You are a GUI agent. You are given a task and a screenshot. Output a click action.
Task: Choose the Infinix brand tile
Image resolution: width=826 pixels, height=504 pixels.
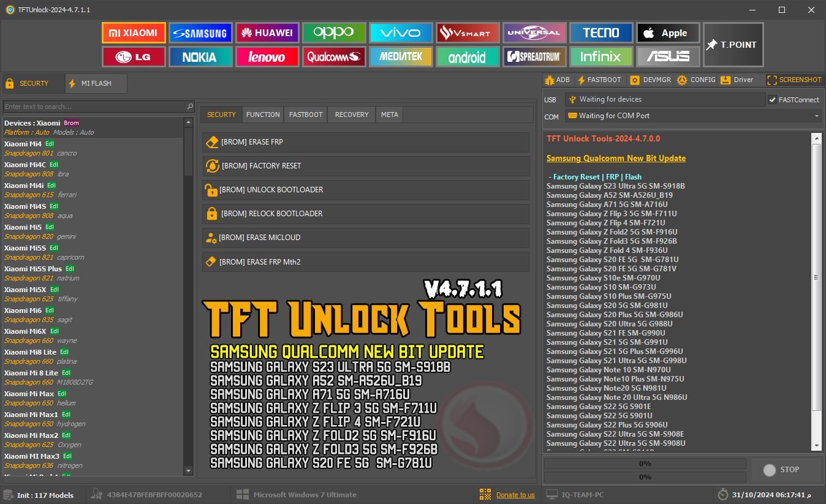point(601,57)
